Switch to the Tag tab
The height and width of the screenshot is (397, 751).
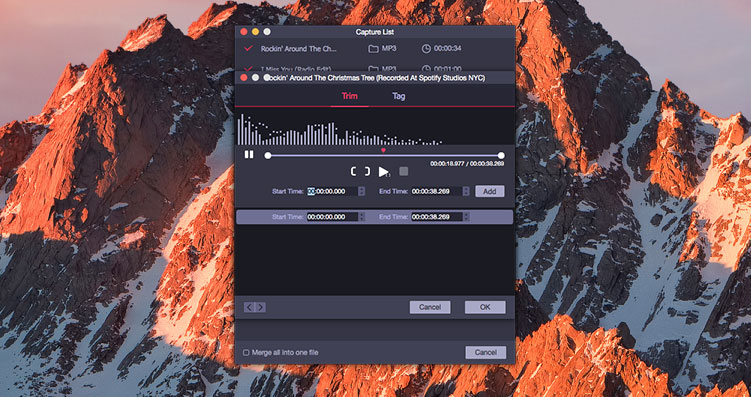398,96
